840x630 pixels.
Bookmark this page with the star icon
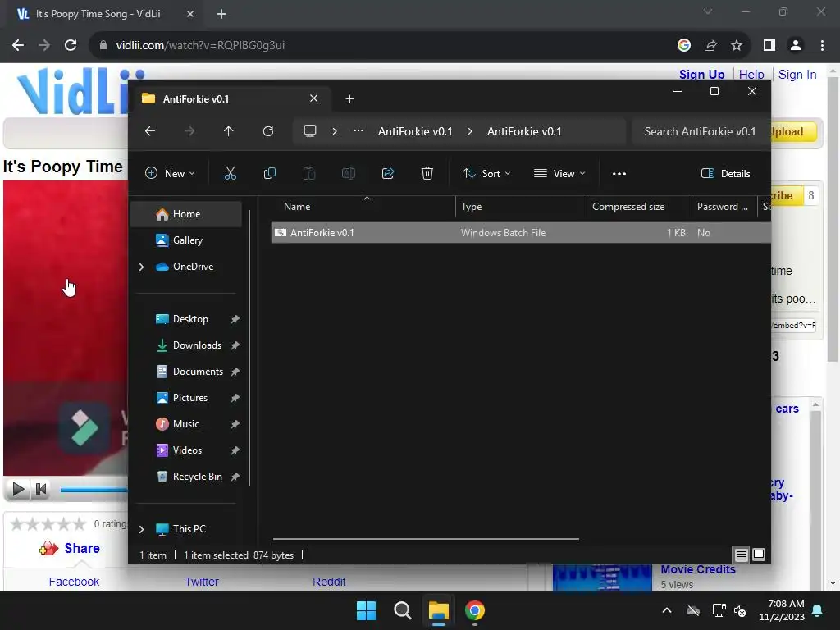click(x=737, y=46)
